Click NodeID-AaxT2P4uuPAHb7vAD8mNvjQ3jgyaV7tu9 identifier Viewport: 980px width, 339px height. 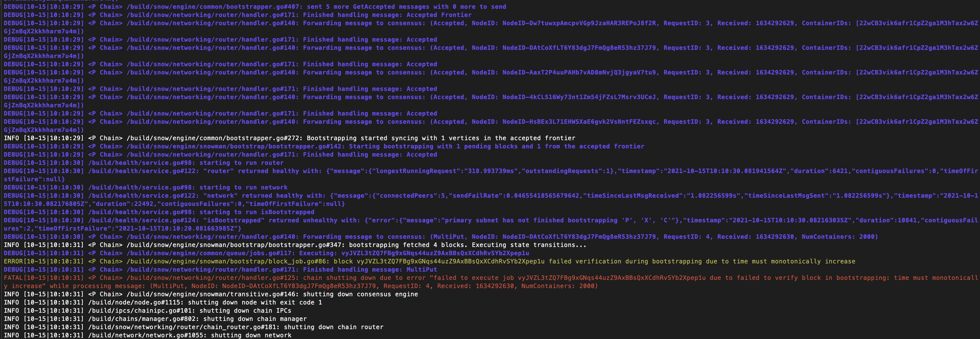[579, 73]
